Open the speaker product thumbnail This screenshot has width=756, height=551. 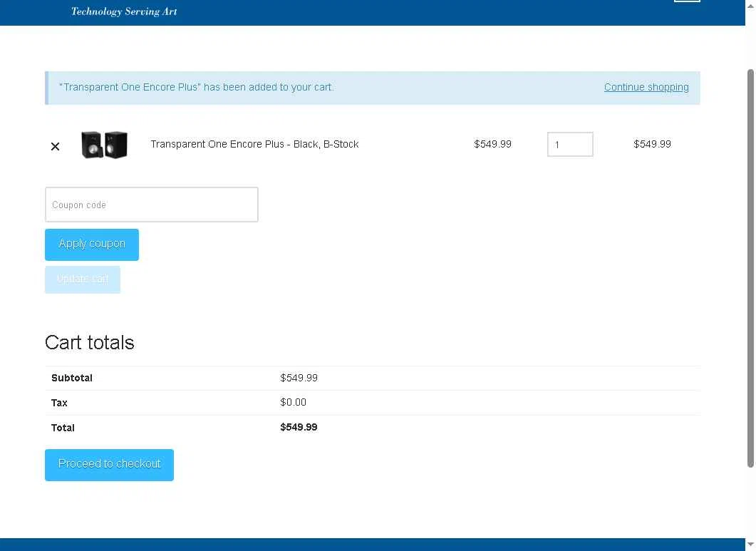pos(104,144)
